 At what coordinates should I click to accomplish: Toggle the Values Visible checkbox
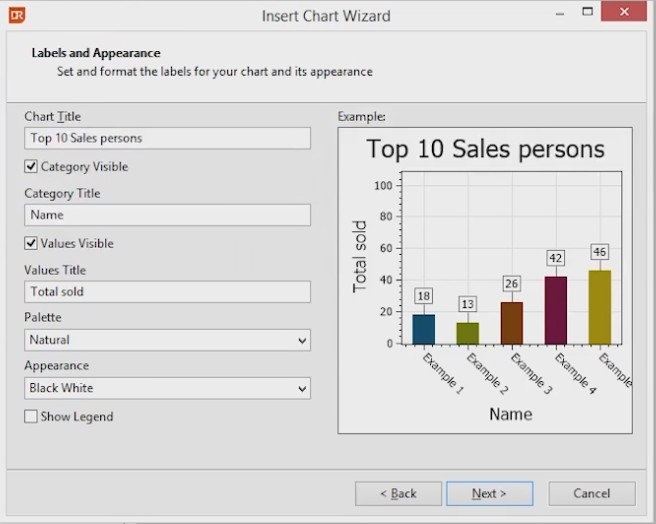point(31,243)
